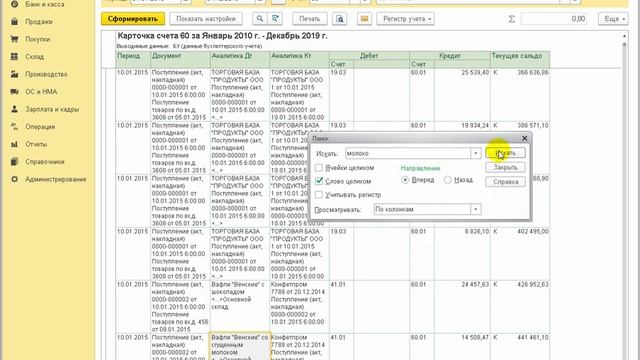Open the Отчеты chart icon

[x=14, y=144]
